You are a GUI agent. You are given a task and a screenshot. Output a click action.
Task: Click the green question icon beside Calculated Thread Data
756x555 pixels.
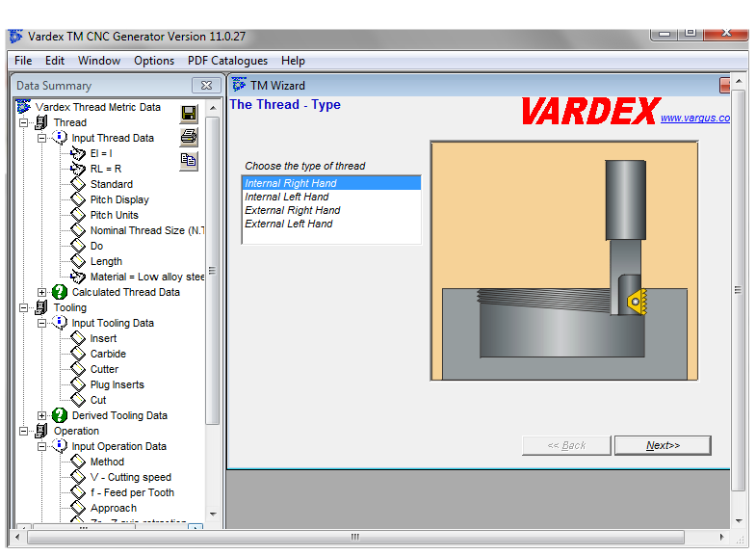tap(60, 292)
